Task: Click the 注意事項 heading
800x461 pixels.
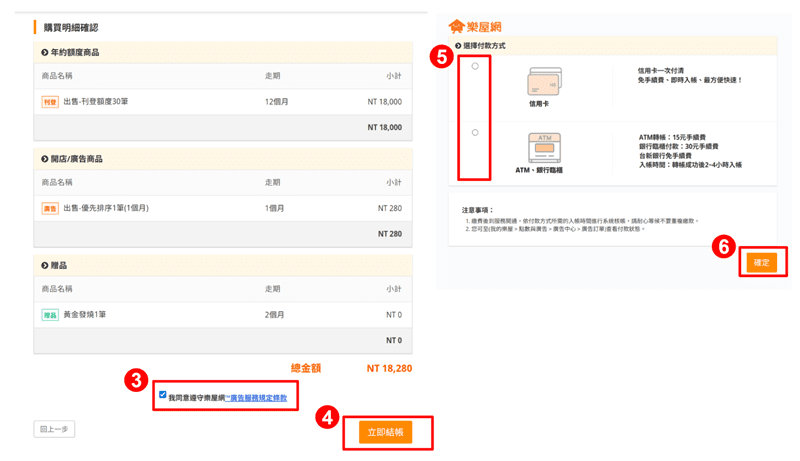Action: [477, 210]
